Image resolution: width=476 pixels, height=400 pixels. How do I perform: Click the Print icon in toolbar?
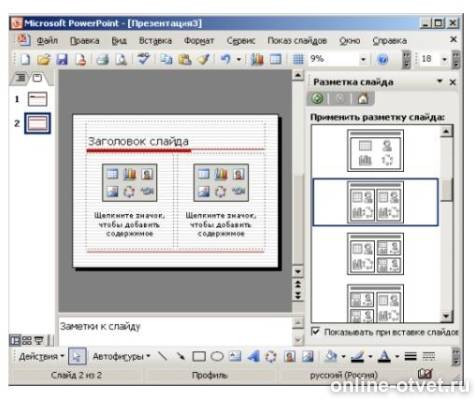tap(102, 59)
